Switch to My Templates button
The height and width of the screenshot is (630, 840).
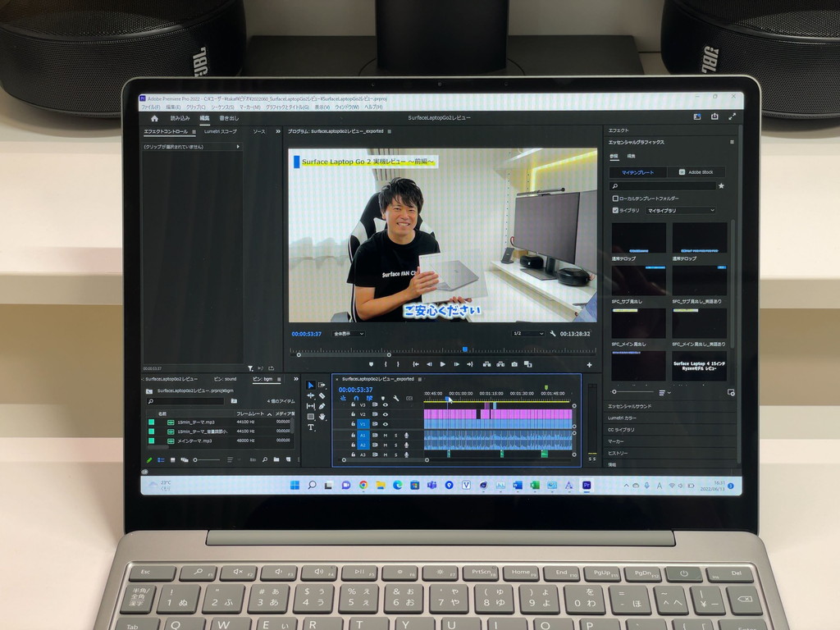tap(637, 172)
